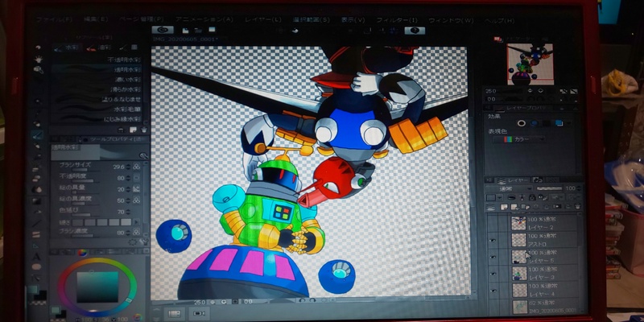Open the ファイル(F) menu
The width and height of the screenshot is (644, 322).
point(54,19)
